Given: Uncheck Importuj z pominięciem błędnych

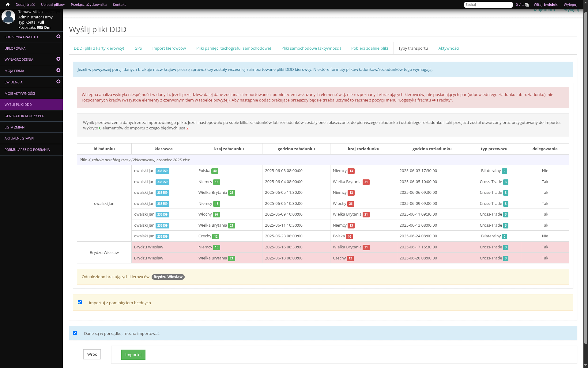Looking at the screenshot, I should point(80,302).
